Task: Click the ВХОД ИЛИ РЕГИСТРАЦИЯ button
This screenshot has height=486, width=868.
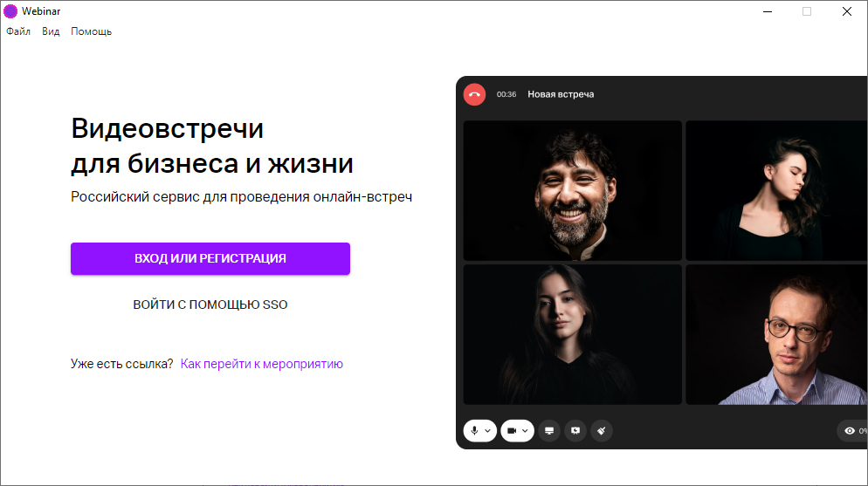Action: pyautogui.click(x=210, y=258)
